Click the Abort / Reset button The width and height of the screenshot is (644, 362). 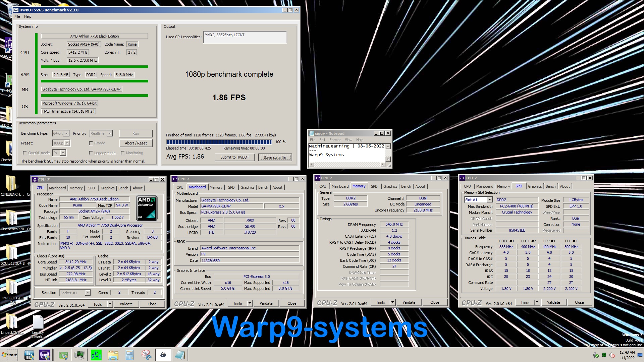[136, 143]
